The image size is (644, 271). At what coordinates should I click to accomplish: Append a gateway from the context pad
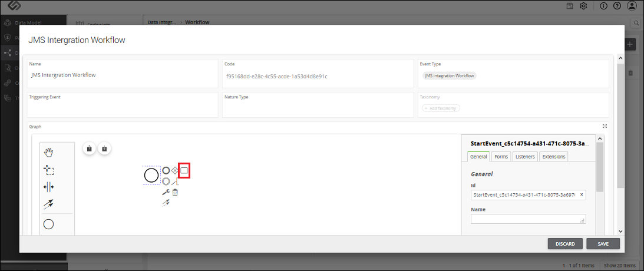pos(175,170)
